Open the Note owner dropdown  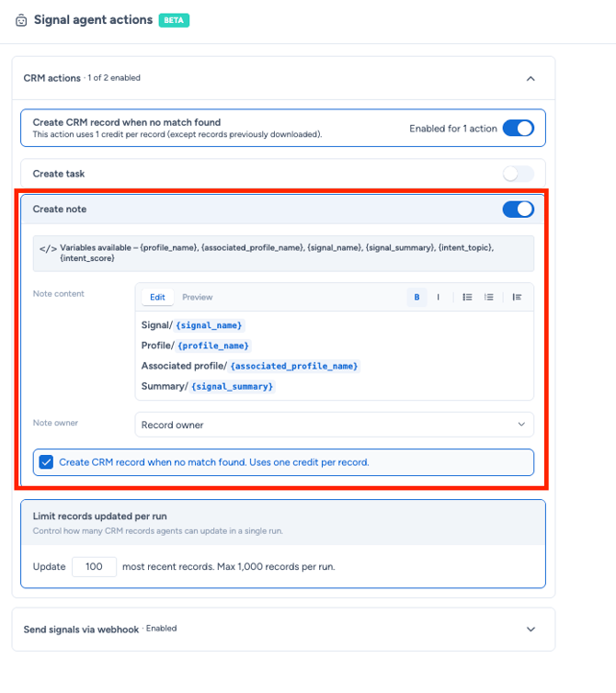coord(335,425)
